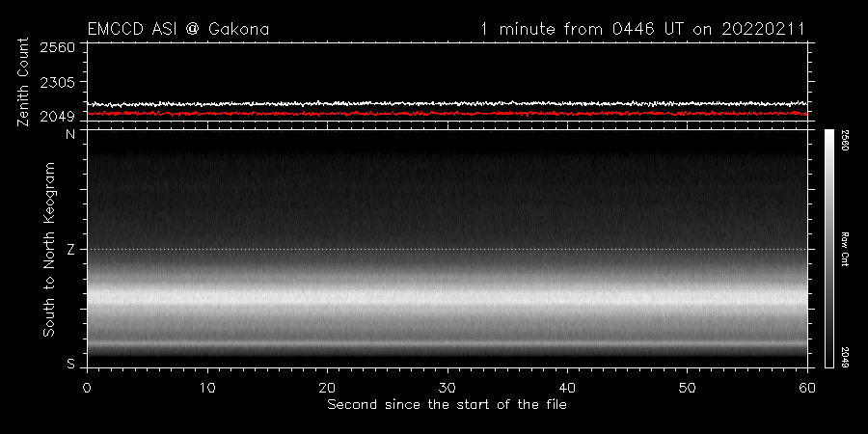Click the 'Zenith Count' axis label
The image size is (868, 434).
[x=23, y=82]
